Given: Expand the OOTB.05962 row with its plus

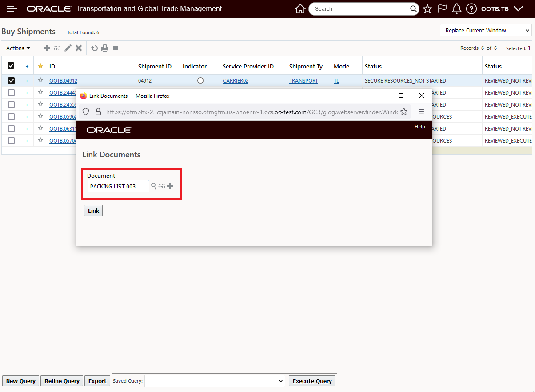Looking at the screenshot, I should pyautogui.click(x=27, y=117).
